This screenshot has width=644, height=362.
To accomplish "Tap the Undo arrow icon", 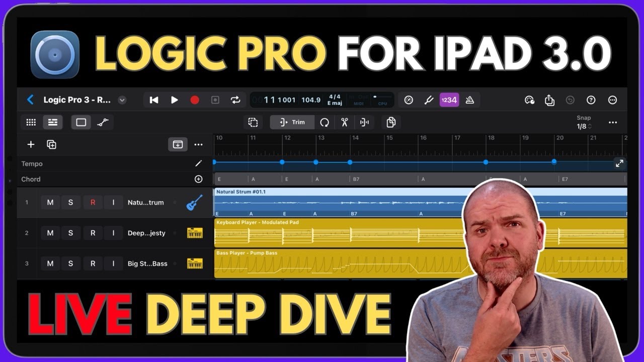I will tap(570, 100).
